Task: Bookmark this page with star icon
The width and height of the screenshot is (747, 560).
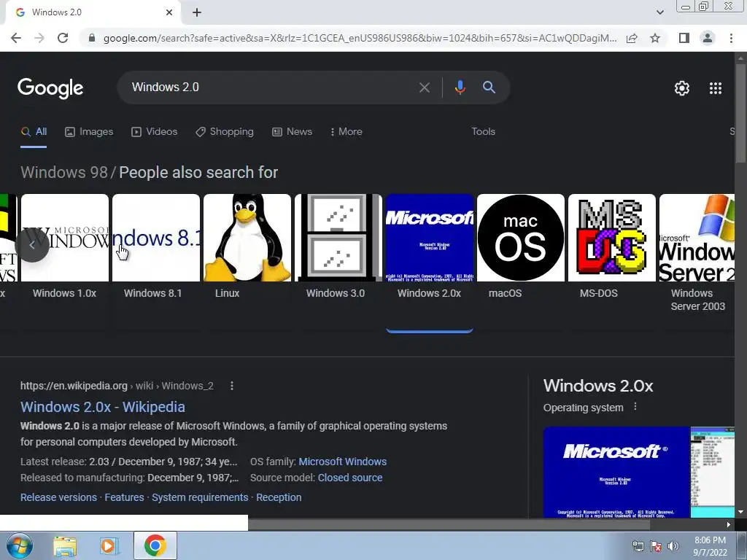Action: (x=655, y=38)
